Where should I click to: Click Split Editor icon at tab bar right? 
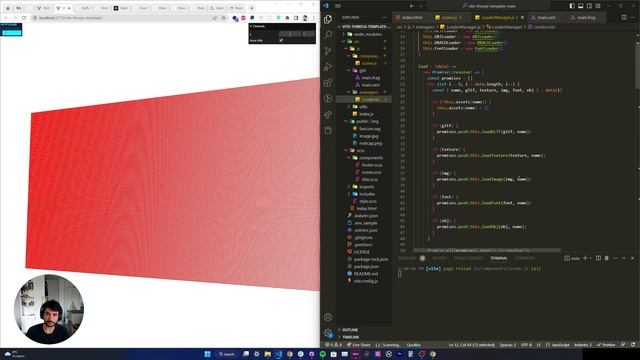(624, 18)
